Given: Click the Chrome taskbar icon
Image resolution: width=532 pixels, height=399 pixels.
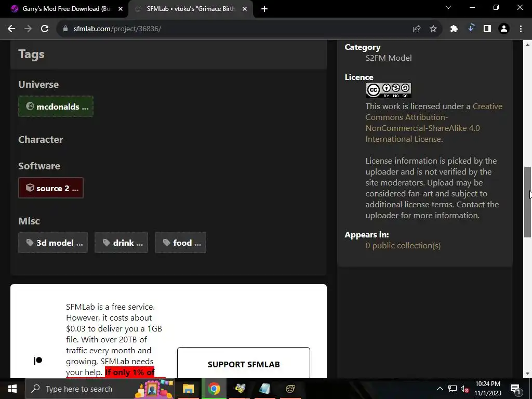Looking at the screenshot, I should (214, 389).
